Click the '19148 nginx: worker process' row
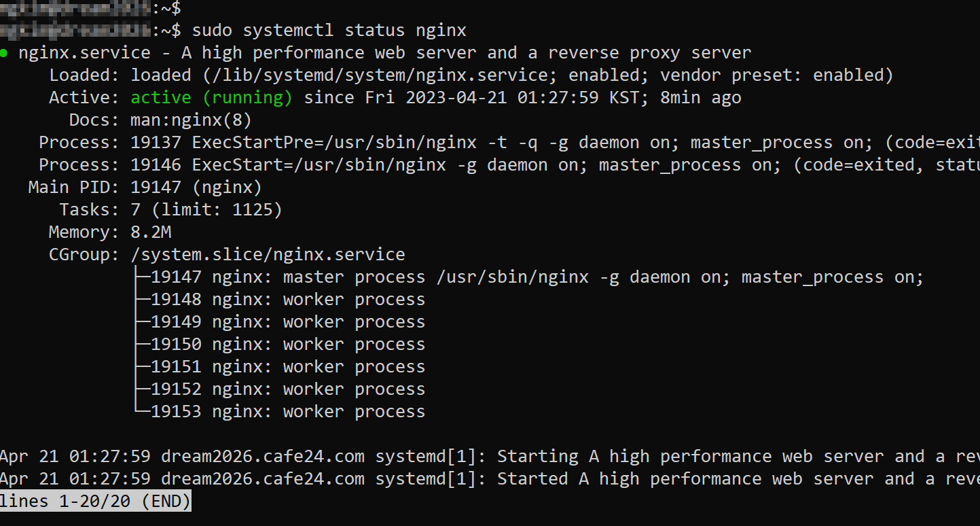The height and width of the screenshot is (526, 980). 280,300
